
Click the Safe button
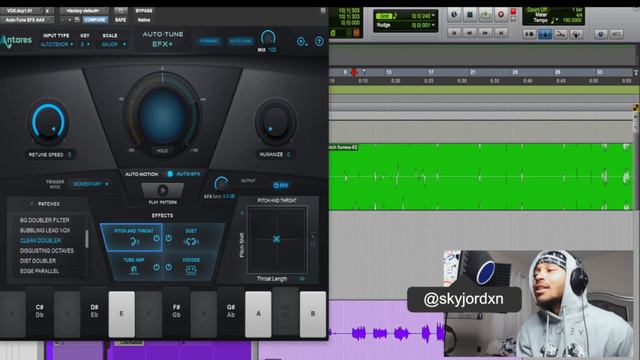click(x=120, y=20)
